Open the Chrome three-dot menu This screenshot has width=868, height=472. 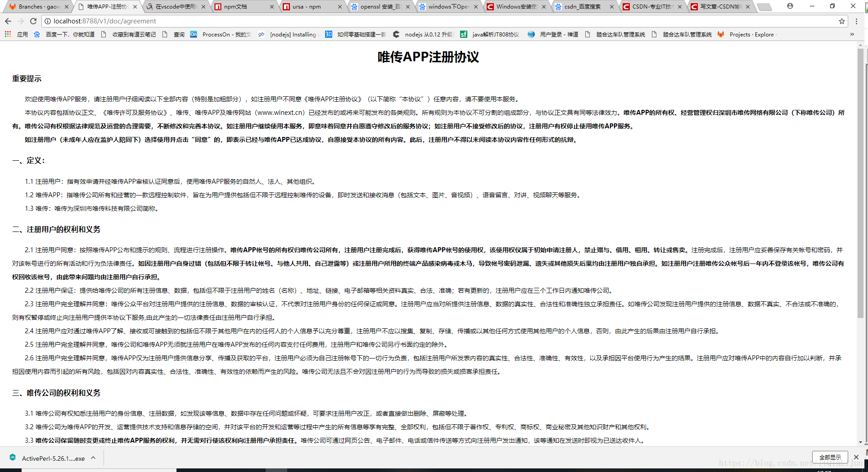pyautogui.click(x=857, y=21)
